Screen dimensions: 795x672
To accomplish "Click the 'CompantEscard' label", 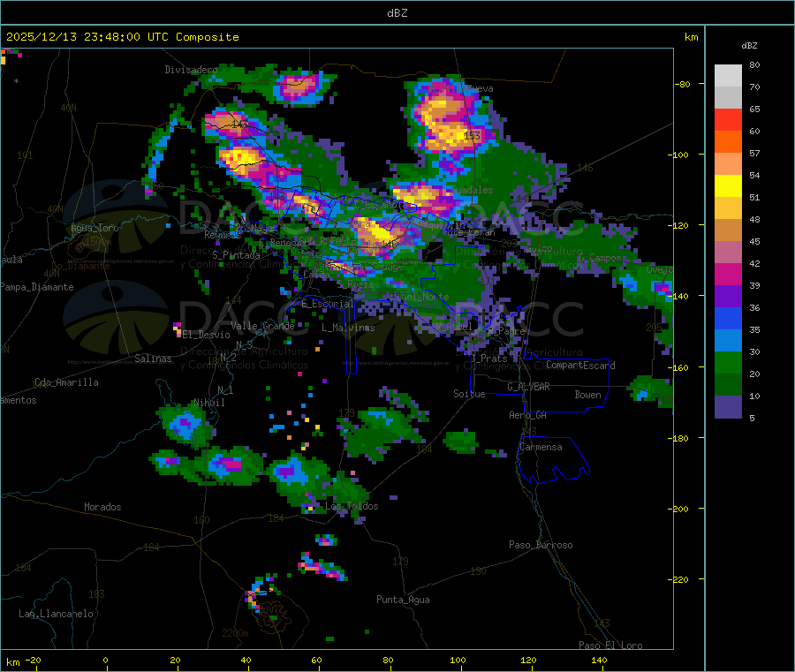I will (x=580, y=366).
